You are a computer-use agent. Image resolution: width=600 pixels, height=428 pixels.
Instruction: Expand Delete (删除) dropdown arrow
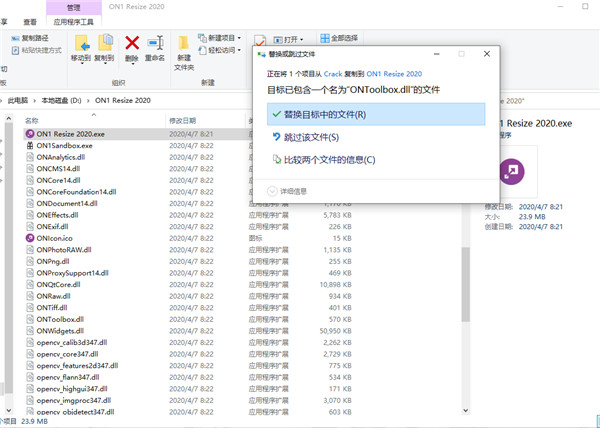(x=132, y=64)
